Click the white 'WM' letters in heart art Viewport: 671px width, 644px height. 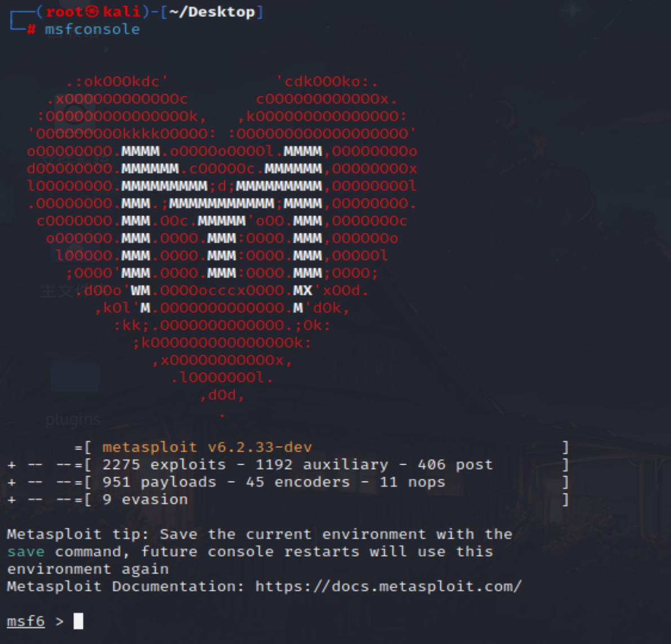point(140,290)
